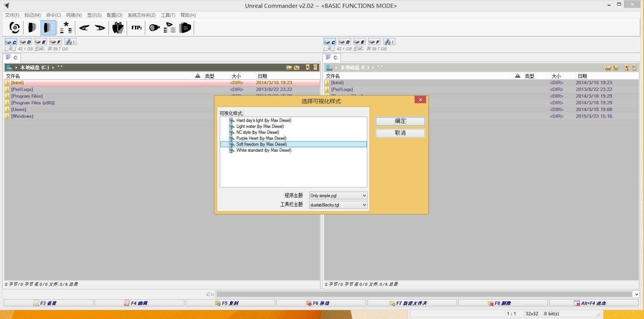Confirm the style dialog with 确定
This screenshot has height=319, width=644.
tap(400, 121)
